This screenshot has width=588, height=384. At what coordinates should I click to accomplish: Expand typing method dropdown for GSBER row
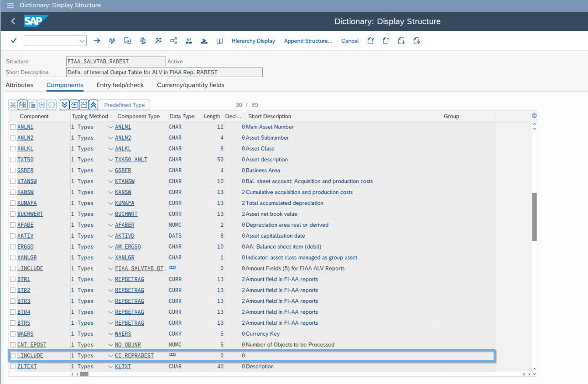point(110,171)
